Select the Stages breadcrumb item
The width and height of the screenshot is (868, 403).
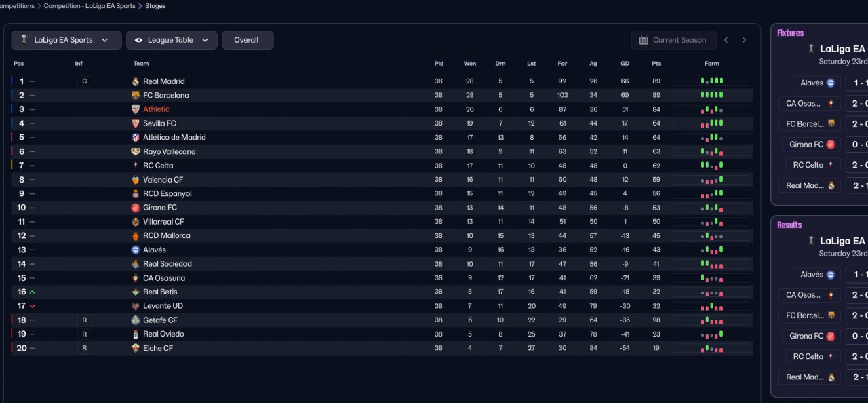coord(155,6)
